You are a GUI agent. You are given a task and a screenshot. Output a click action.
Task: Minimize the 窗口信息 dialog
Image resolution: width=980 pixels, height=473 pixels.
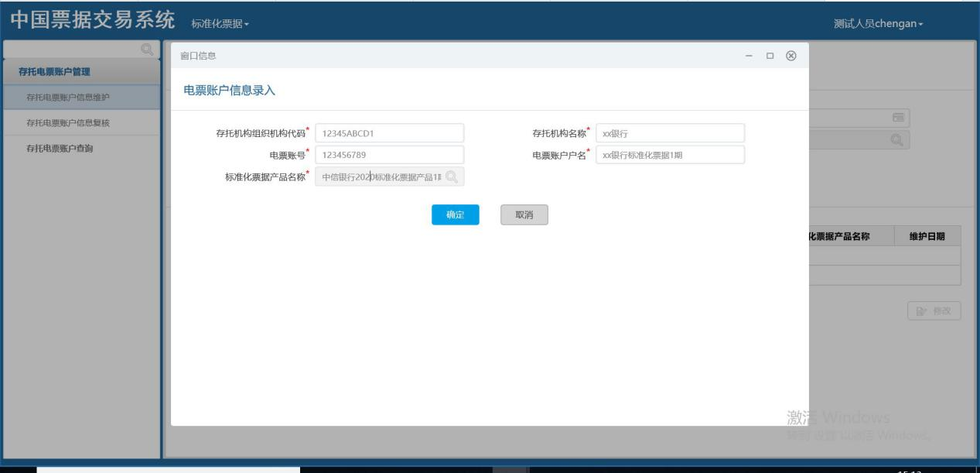pos(749,56)
